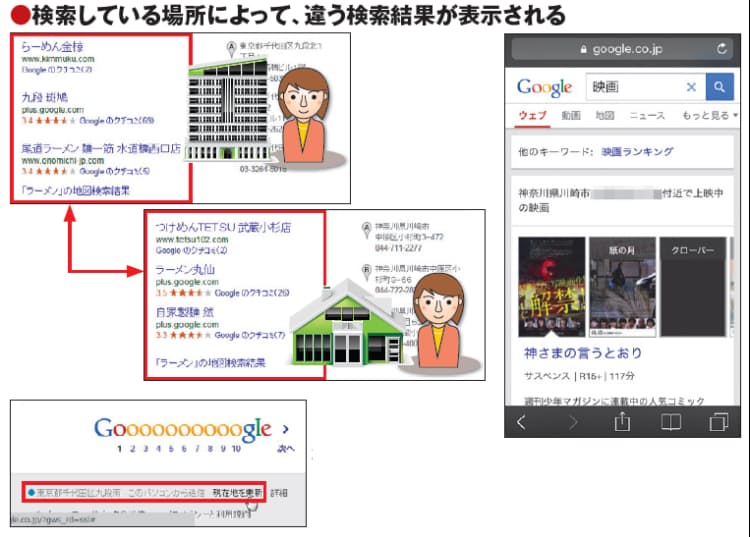750x537 pixels.
Task: Open Google reviews under らーめん金椿
Action: (x=56, y=69)
